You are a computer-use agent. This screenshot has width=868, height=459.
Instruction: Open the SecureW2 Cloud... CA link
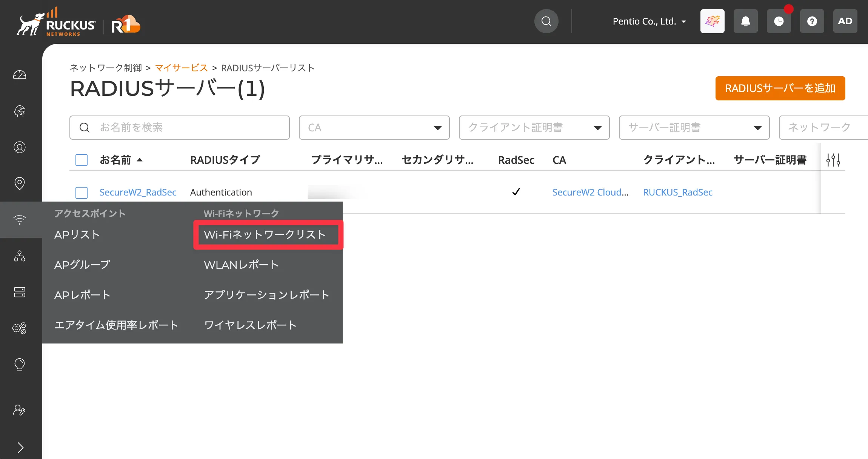pos(590,193)
